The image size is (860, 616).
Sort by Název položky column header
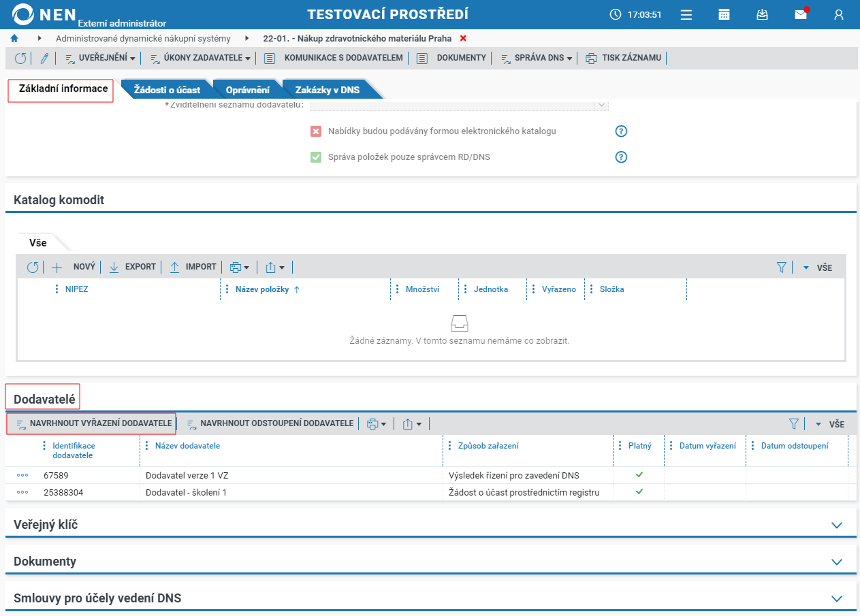(x=263, y=289)
